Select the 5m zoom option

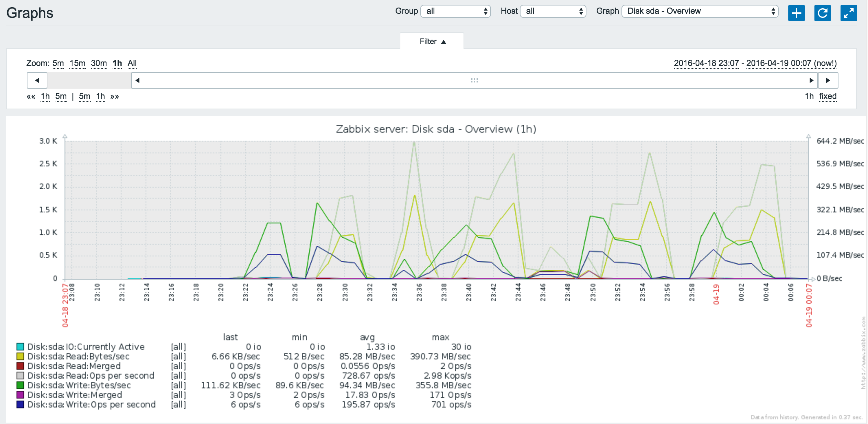click(58, 63)
